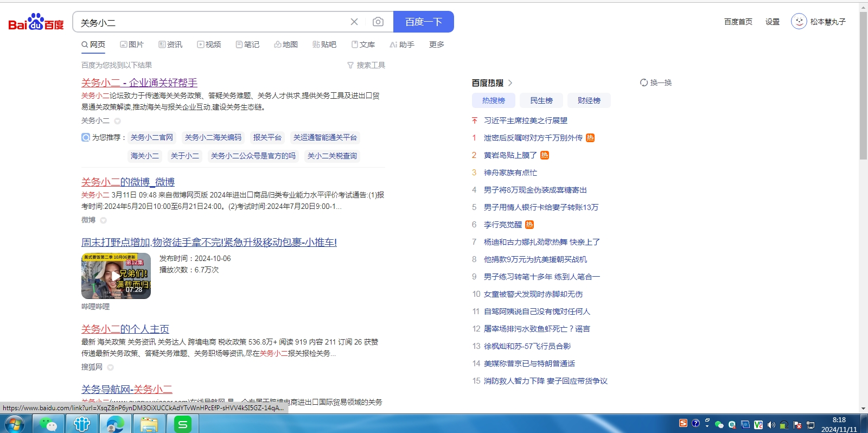Click the volume speaker tray icon
The height and width of the screenshot is (433, 868).
pyautogui.click(x=771, y=424)
